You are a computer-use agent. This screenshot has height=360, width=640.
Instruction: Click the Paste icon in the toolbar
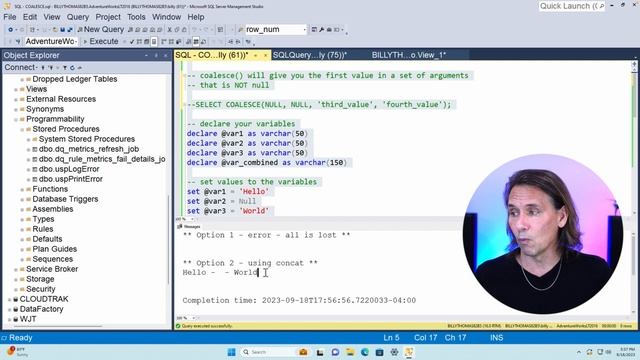point(184,30)
